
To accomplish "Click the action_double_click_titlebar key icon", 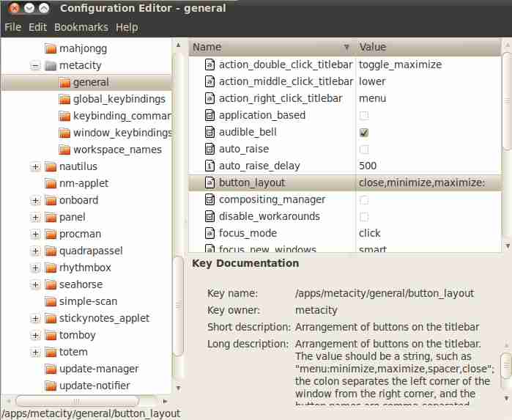I will [209, 65].
